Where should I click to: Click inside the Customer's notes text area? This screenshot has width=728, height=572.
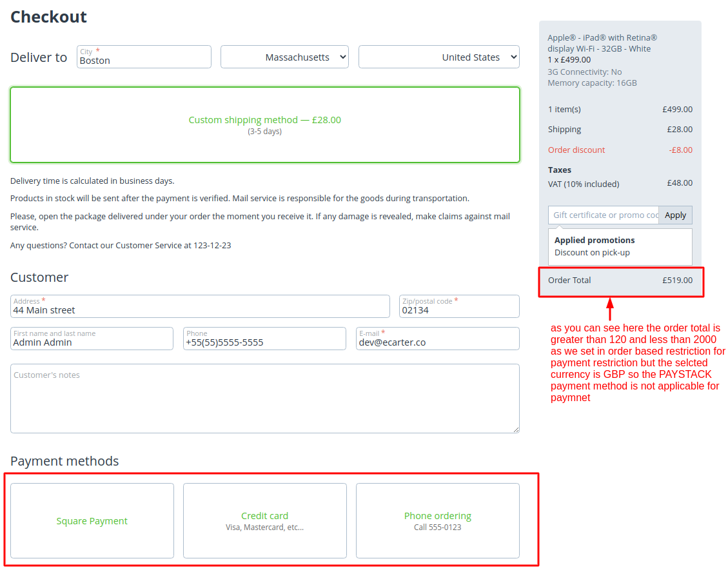(264, 398)
